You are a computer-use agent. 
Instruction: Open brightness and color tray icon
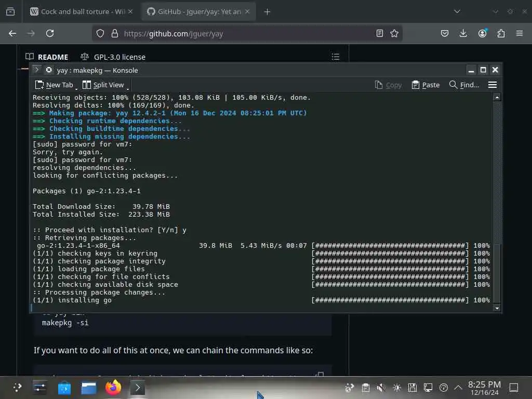point(396,388)
